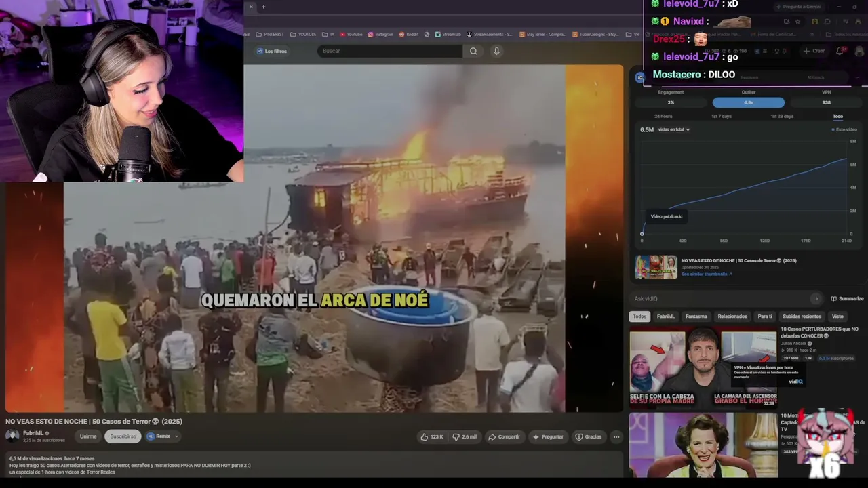Like the video with thumbs up
Viewport: 868px width, 488px height.
(x=432, y=436)
